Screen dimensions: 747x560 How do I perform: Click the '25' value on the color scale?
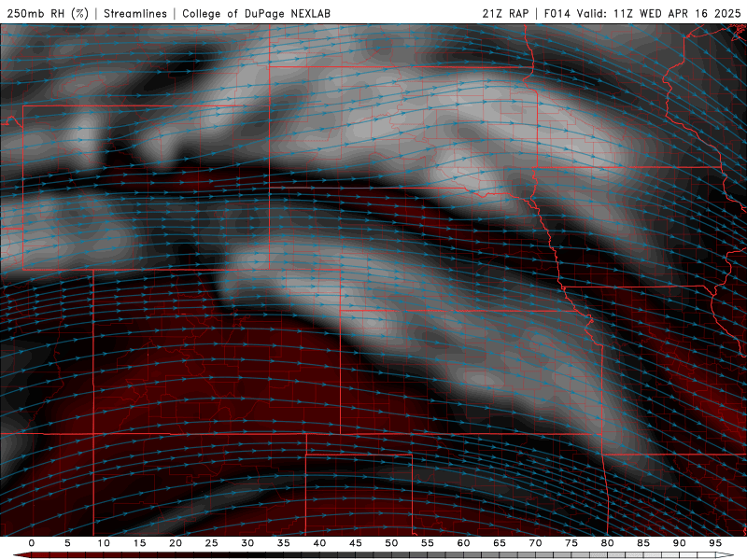click(212, 543)
